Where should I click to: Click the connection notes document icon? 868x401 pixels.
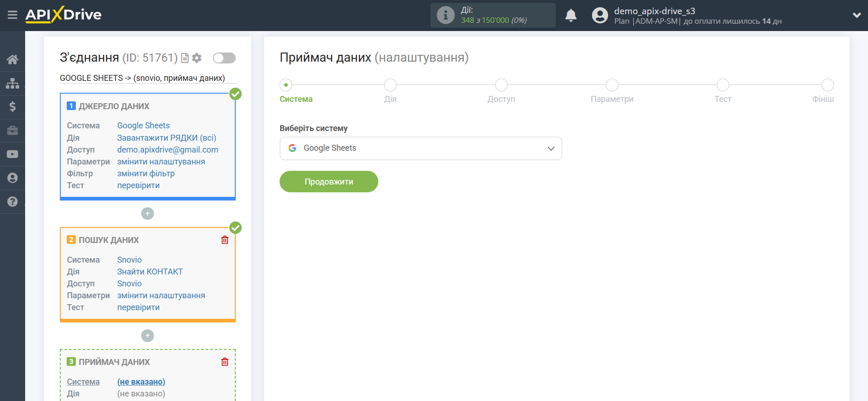click(x=185, y=58)
